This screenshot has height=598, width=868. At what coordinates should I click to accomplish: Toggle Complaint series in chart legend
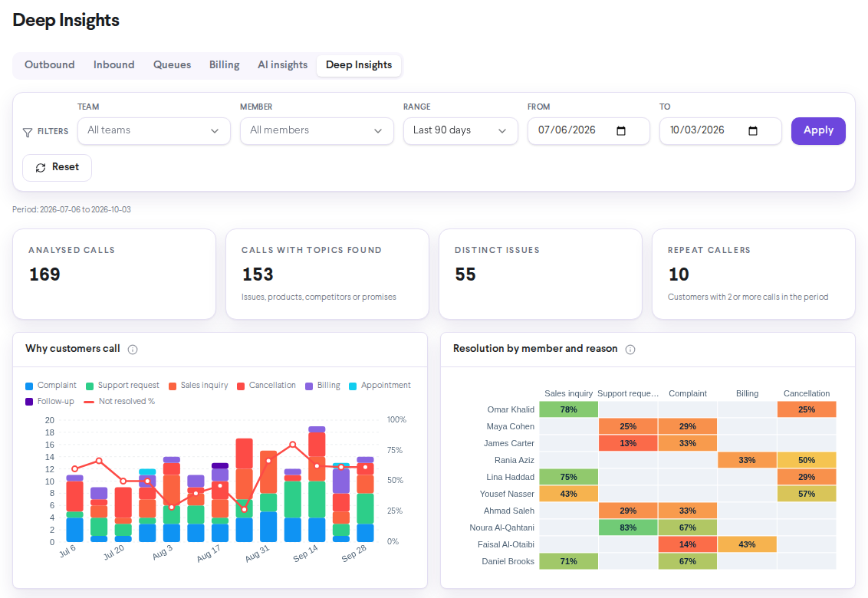[51, 386]
